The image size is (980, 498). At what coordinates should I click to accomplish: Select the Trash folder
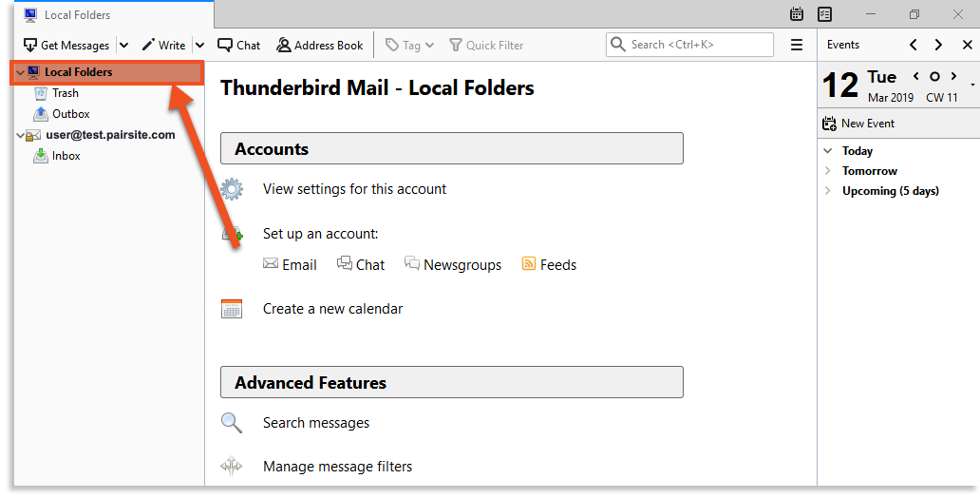[65, 93]
